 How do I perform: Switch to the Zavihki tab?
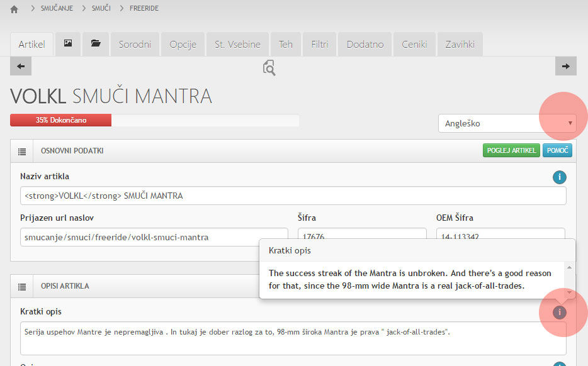pos(460,44)
